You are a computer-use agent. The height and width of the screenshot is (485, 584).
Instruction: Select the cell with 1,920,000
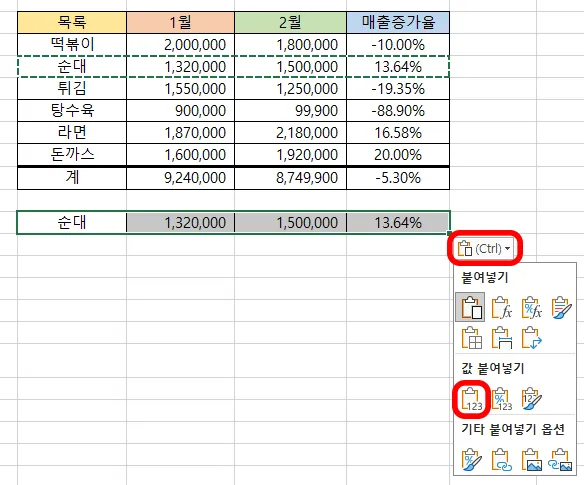coord(290,155)
